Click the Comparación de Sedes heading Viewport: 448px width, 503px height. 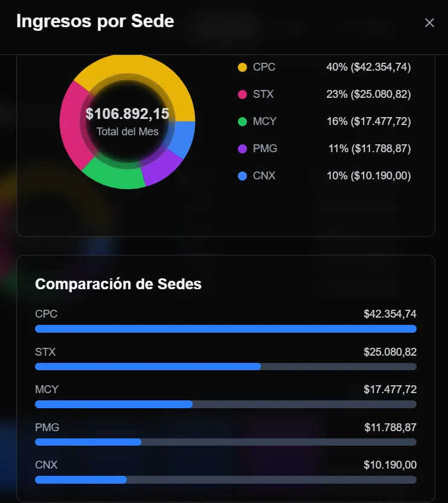pos(118,284)
